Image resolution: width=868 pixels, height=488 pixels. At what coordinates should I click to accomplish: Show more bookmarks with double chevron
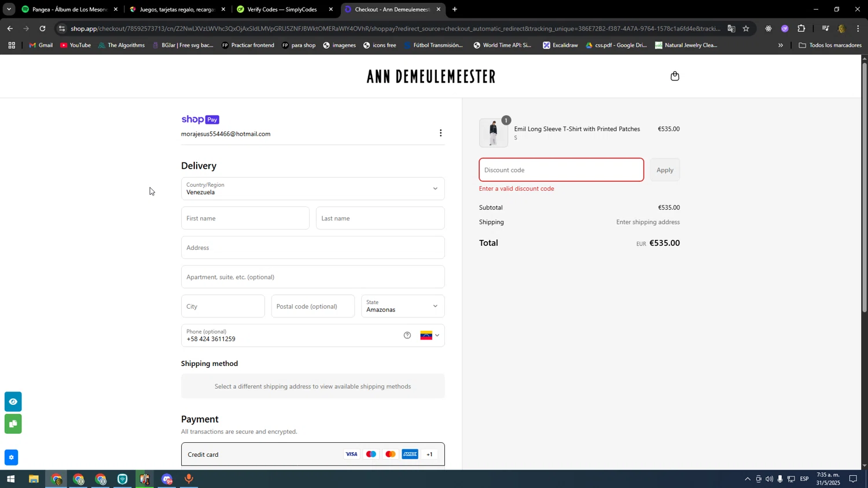click(x=780, y=45)
